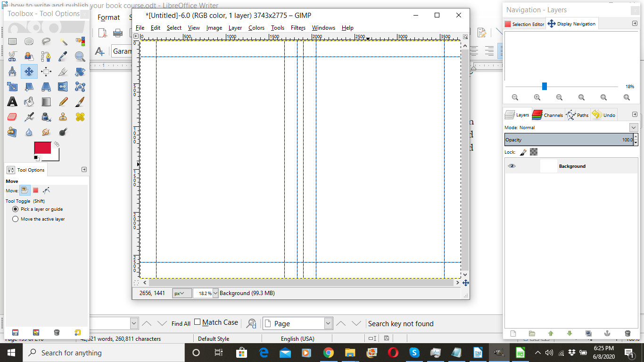Choose the Paintbrush tool
This screenshot has height=362, width=644.
(x=80, y=102)
